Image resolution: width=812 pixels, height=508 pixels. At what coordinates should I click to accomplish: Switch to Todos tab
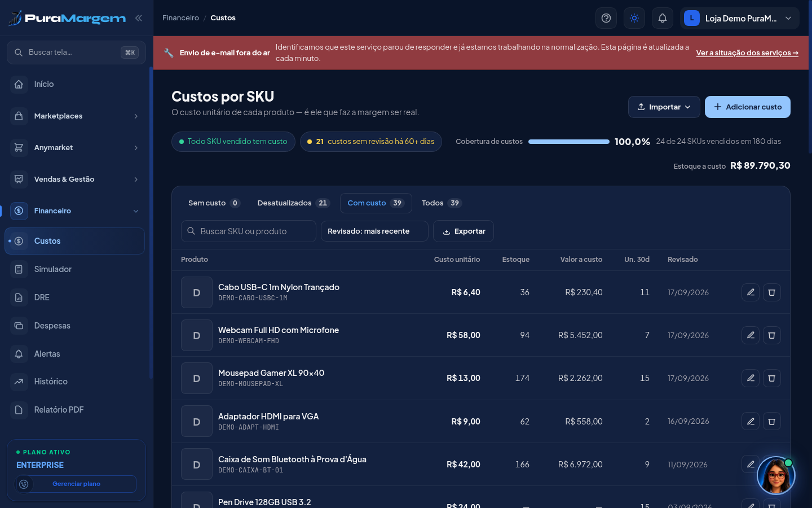(x=442, y=203)
